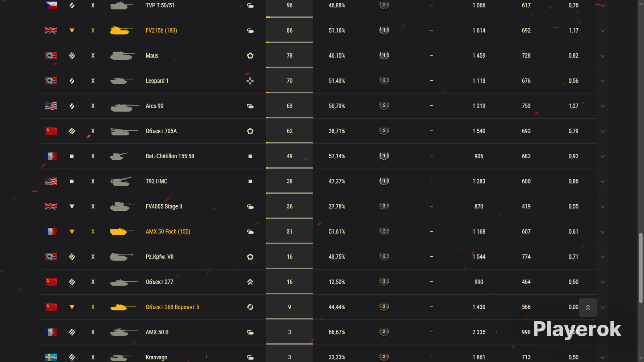Click the Объект 268 Вариант 5 role icon

250,307
